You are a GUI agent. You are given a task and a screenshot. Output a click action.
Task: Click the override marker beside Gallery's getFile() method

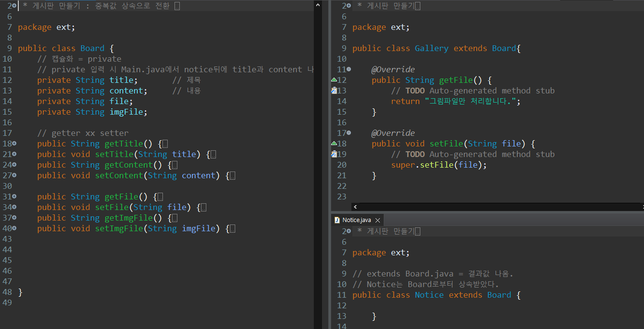point(334,79)
